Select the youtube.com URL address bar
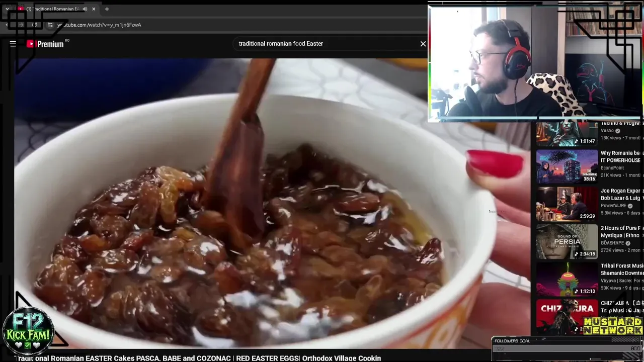The height and width of the screenshot is (362, 644). [99, 25]
